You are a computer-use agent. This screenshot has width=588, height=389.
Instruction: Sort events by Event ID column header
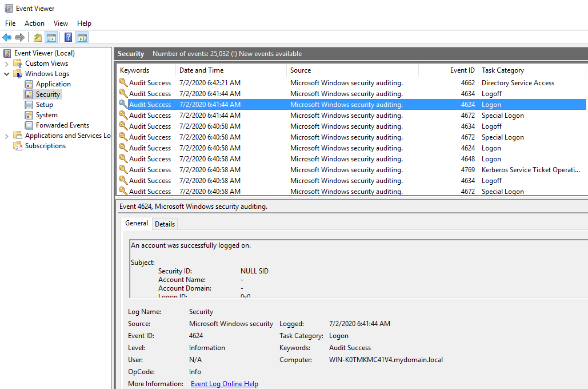pyautogui.click(x=462, y=70)
